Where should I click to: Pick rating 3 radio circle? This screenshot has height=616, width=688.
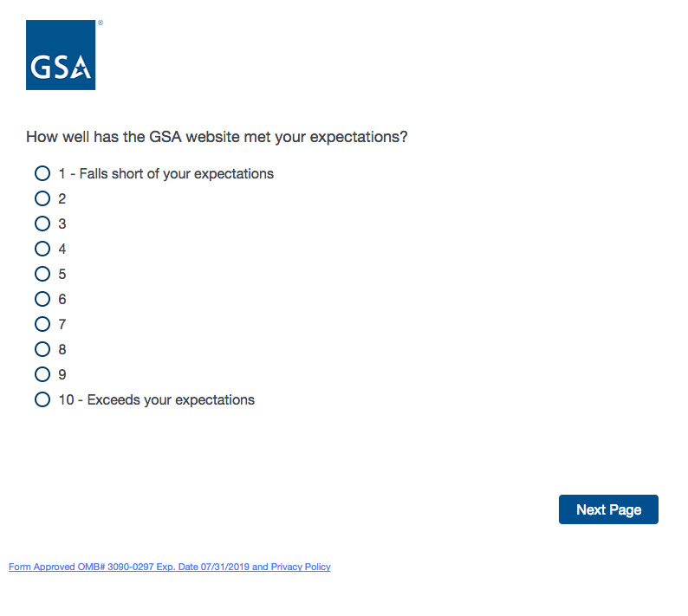click(42, 224)
